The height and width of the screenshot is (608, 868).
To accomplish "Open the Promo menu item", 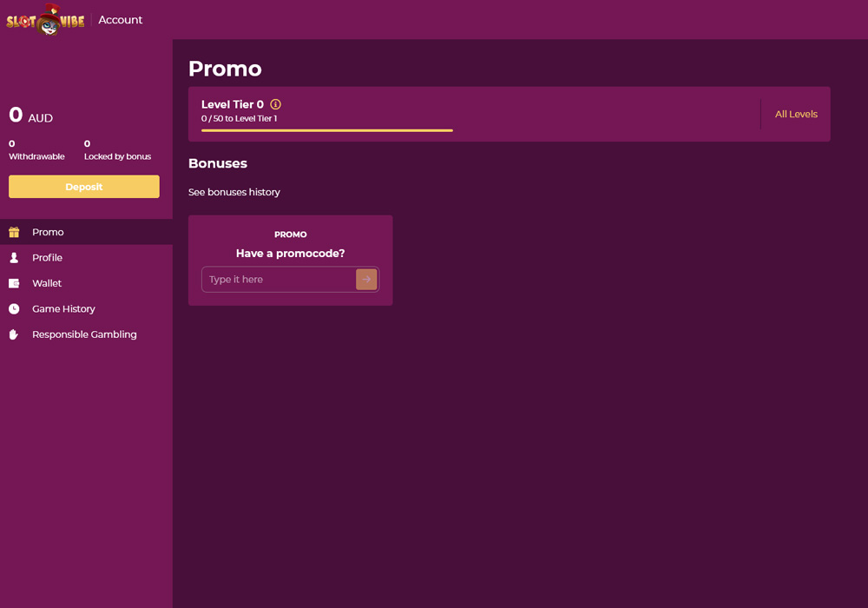I will tap(48, 232).
